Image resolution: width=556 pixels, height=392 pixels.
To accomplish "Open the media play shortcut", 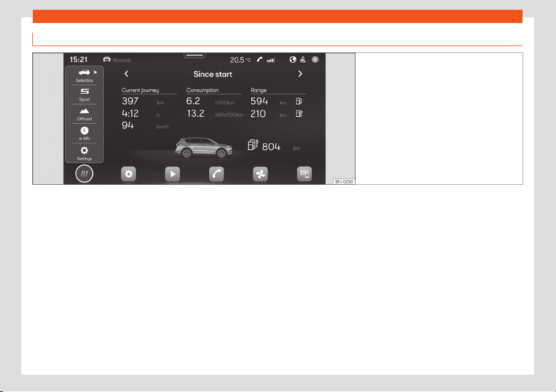I will 172,174.
